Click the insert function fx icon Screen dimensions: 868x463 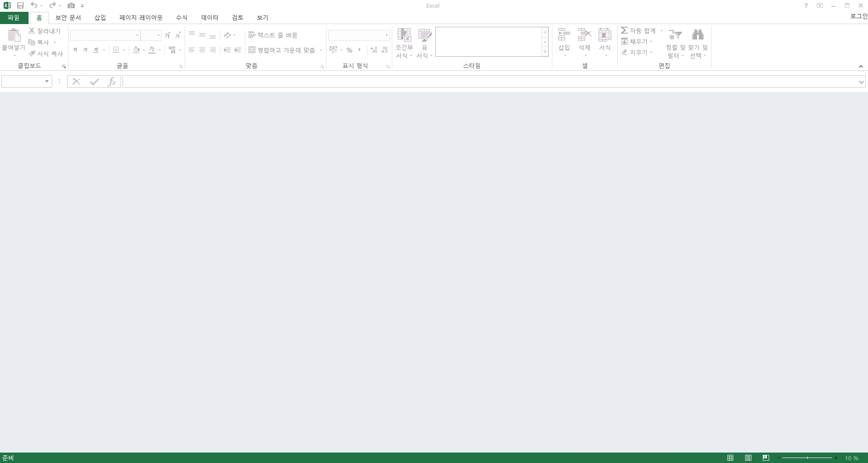[112, 82]
